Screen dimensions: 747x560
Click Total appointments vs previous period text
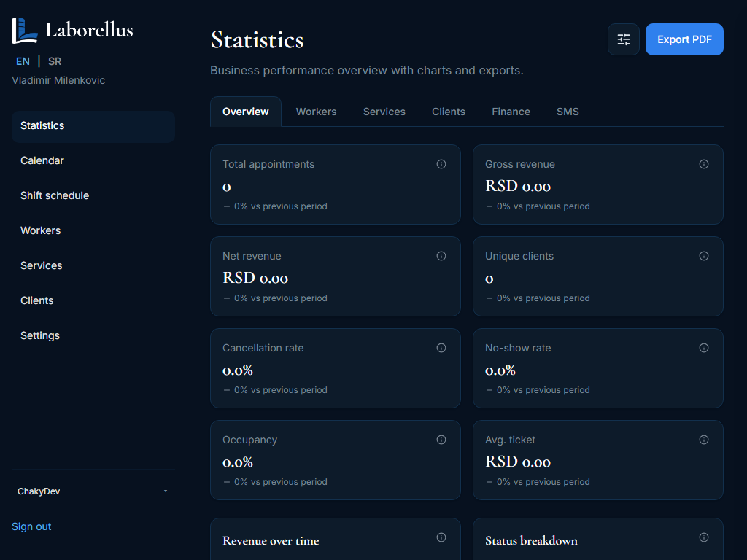[x=275, y=206]
